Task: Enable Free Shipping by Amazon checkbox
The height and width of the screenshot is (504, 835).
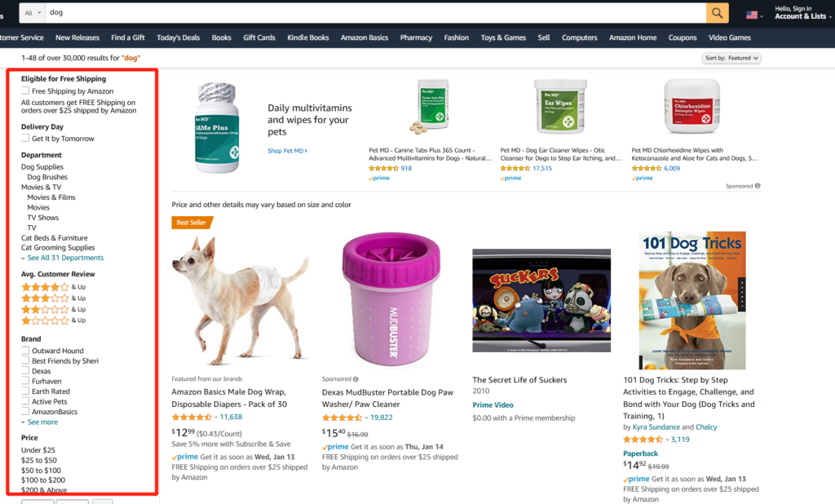Action: 25,91
